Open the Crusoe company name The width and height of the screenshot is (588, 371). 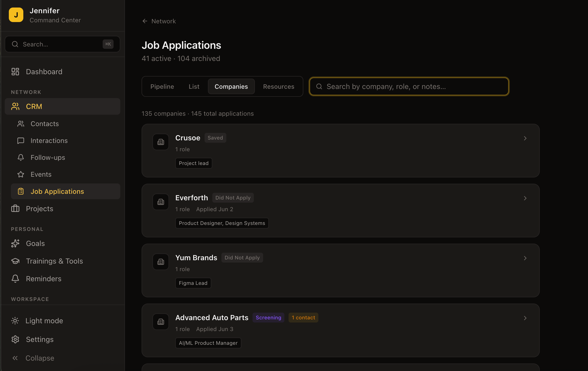click(188, 138)
